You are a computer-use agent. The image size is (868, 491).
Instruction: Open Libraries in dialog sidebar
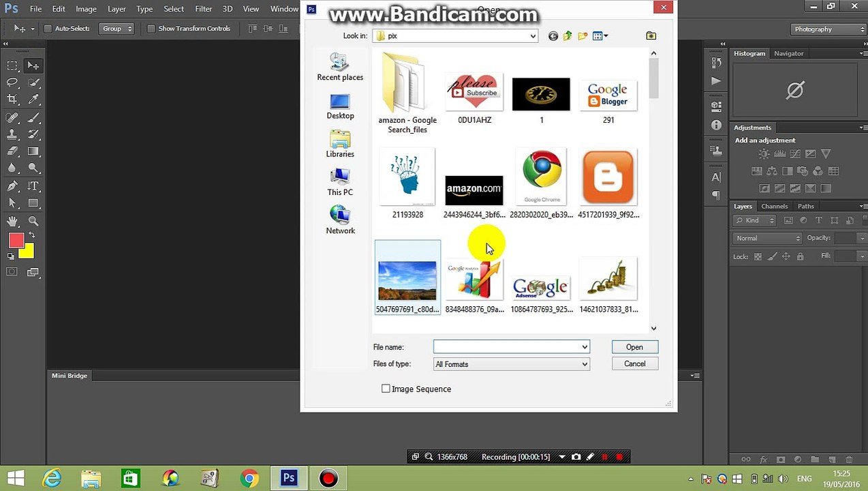pyautogui.click(x=340, y=144)
